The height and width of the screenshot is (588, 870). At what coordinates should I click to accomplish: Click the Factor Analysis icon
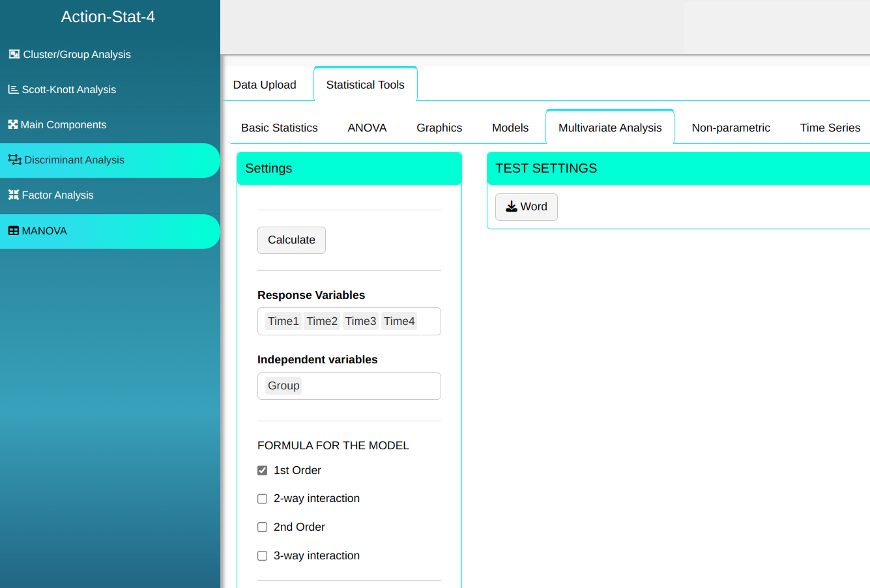click(x=13, y=195)
